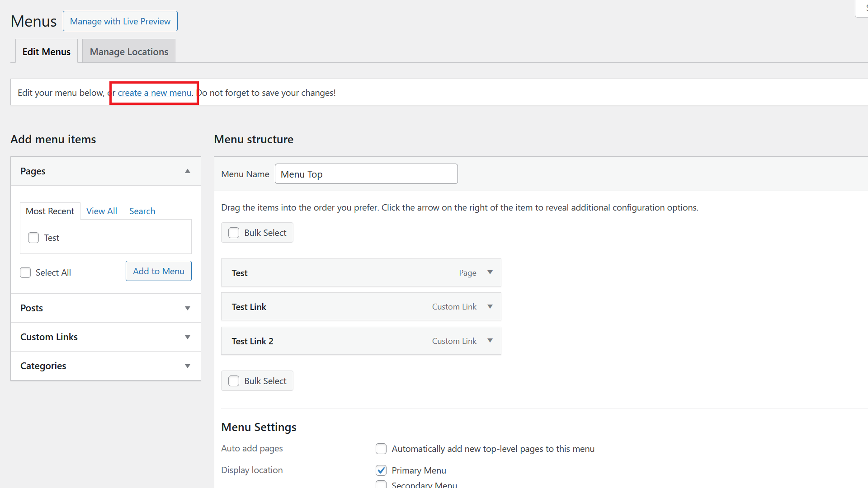This screenshot has height=488, width=868.
Task: Switch to the Manage Locations tab
Action: click(x=129, y=51)
